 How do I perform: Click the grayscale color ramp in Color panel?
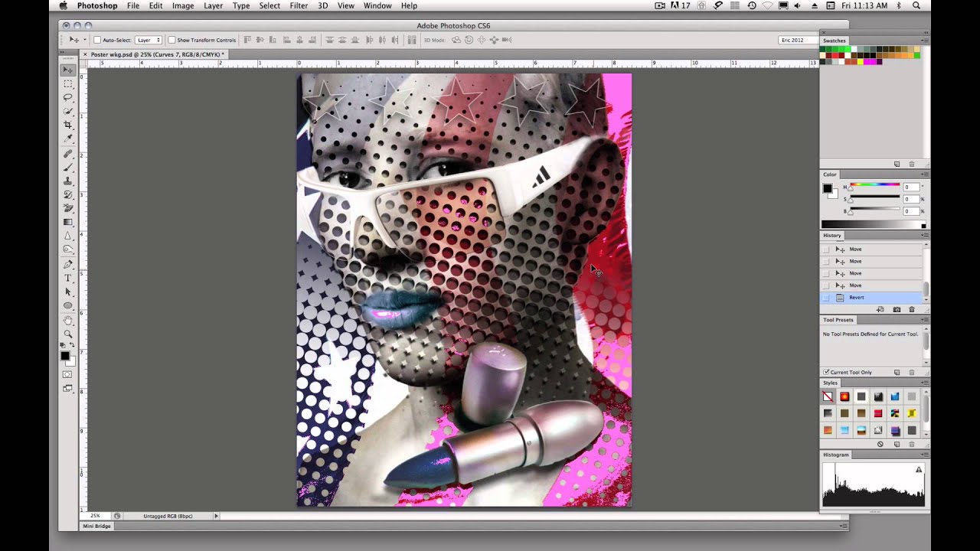874,224
